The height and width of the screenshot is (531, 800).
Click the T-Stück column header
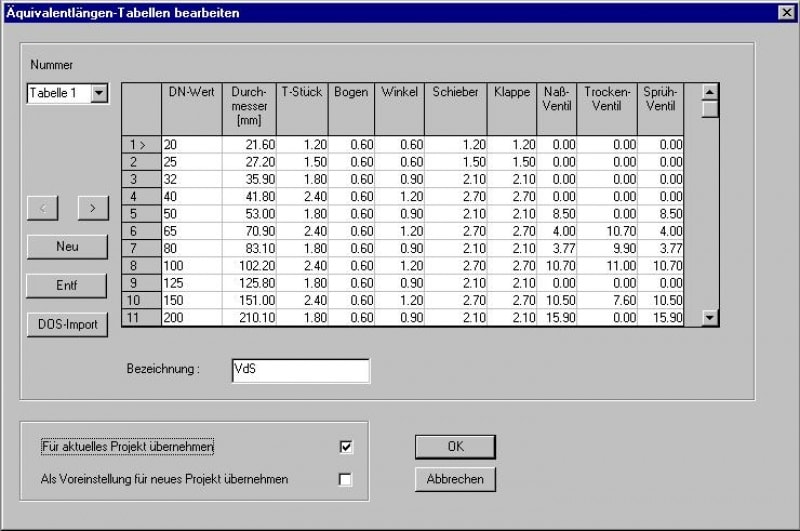point(301,109)
